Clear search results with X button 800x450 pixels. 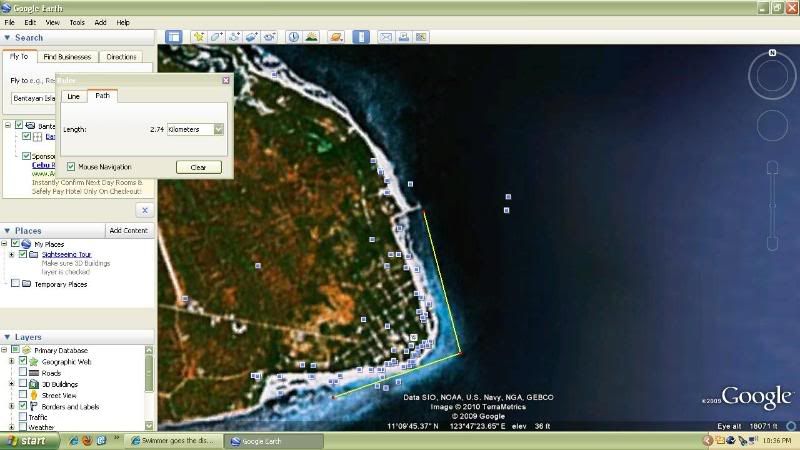[145, 210]
